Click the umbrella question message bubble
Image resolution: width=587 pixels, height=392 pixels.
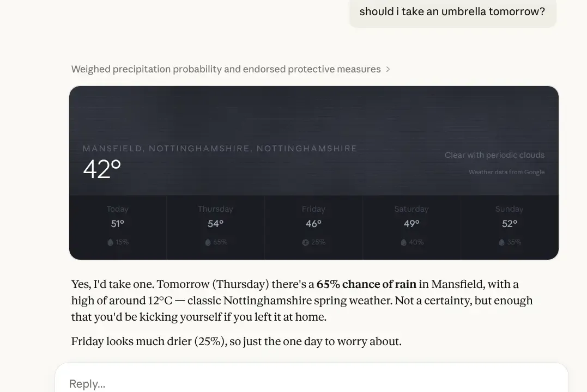(x=452, y=11)
